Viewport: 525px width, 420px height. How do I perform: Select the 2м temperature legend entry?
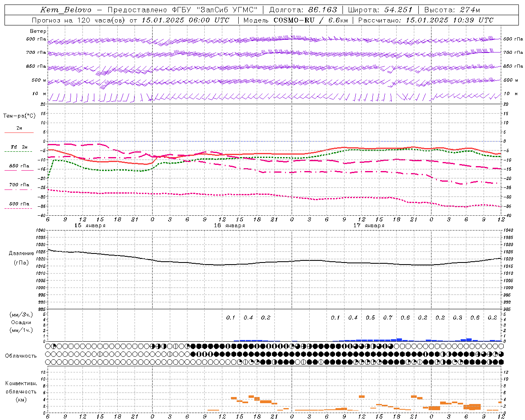point(19,128)
